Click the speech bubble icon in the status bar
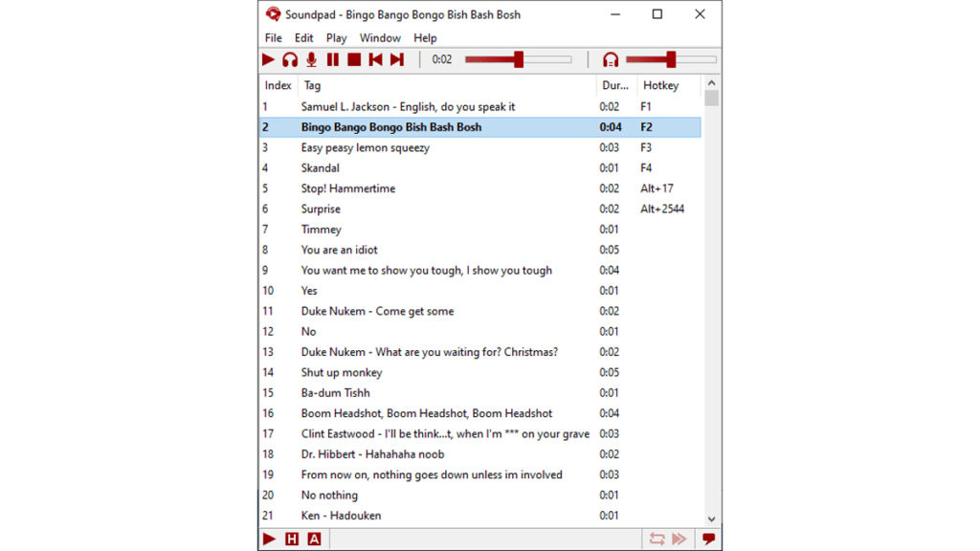Screen dimensions: 980x551 [708, 539]
